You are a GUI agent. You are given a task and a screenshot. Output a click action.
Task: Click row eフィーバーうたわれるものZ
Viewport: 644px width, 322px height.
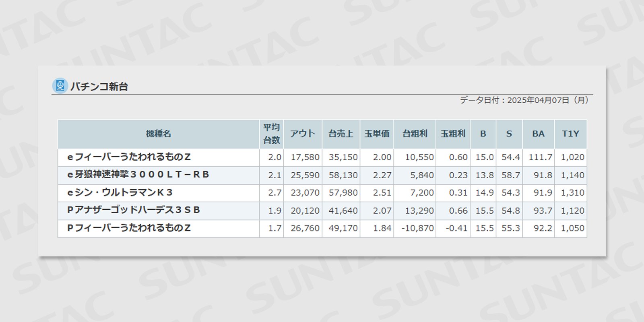[322, 157]
